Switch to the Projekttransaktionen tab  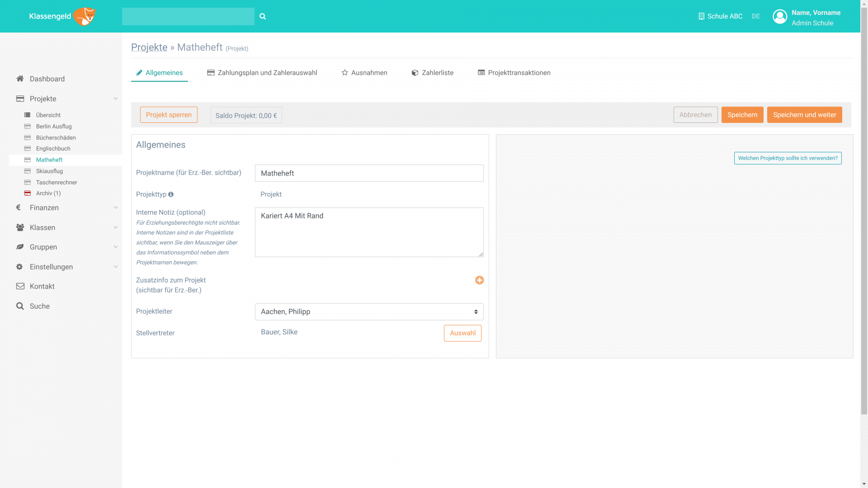pyautogui.click(x=514, y=73)
